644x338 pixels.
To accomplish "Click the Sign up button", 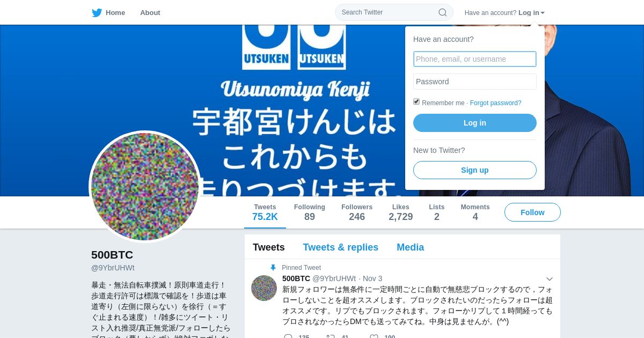I will [x=475, y=170].
